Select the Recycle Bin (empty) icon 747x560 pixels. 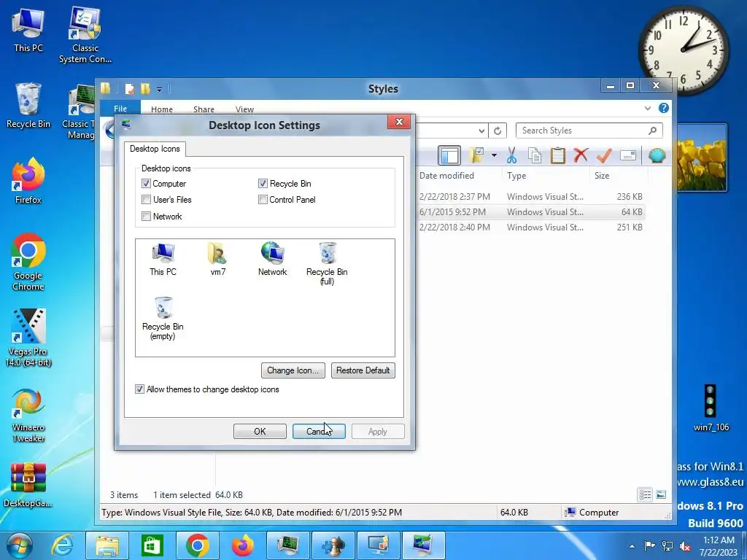point(163,319)
